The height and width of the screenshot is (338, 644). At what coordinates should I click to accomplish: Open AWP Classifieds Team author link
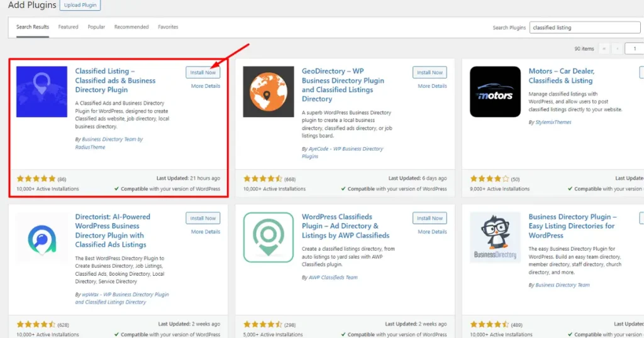(x=333, y=278)
